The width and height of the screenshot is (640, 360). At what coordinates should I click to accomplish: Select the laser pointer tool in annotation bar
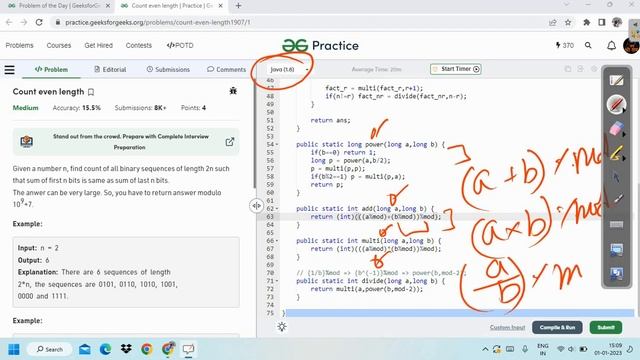(x=617, y=200)
